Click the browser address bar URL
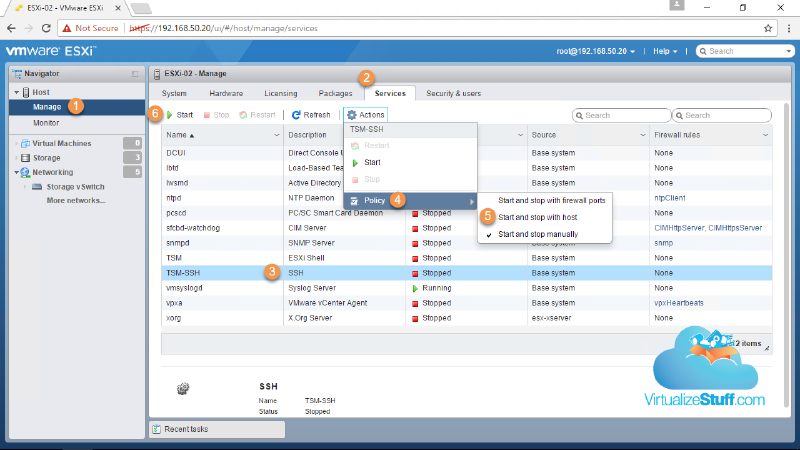 tap(223, 28)
